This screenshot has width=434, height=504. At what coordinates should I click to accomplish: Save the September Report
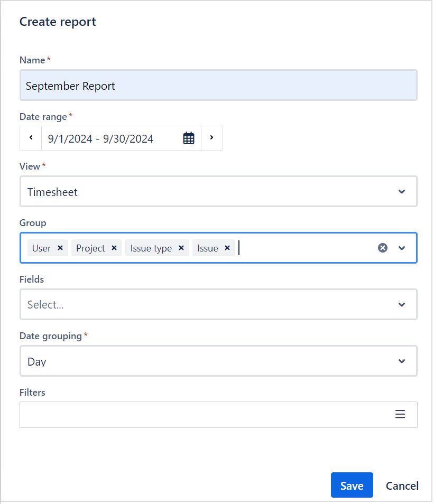[352, 484]
